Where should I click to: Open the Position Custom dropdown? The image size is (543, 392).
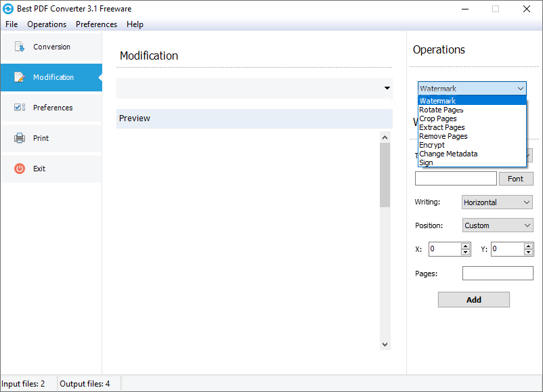[x=498, y=225]
